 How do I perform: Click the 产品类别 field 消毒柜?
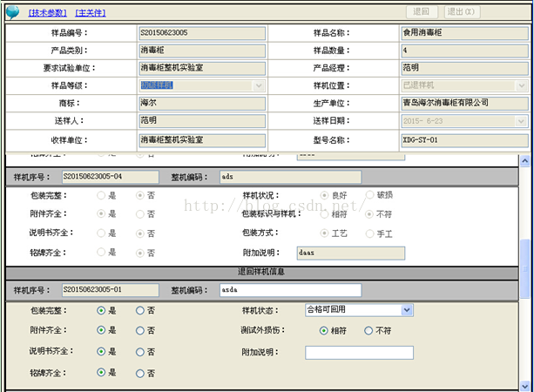[202, 51]
